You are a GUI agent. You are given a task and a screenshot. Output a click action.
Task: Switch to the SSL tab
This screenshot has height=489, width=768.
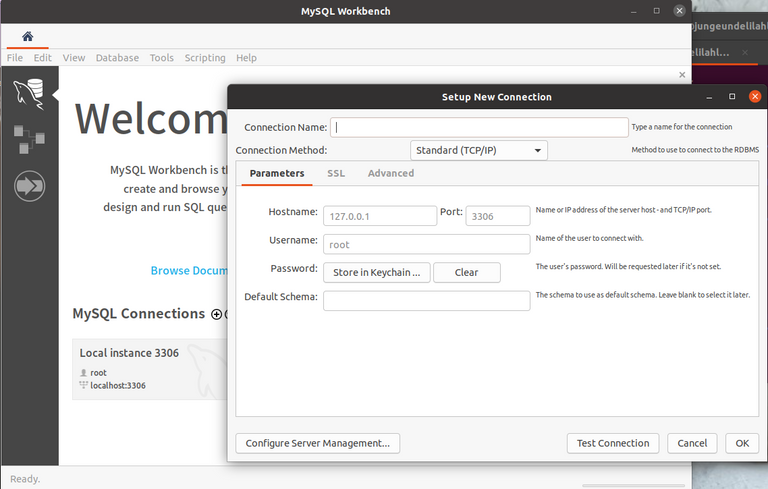pos(336,173)
